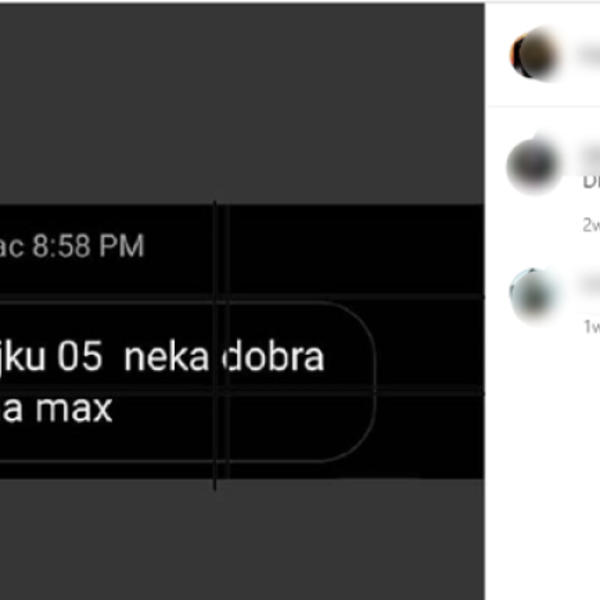Viewport: 600px width, 600px height.
Task: Click the number 05 in the message
Action: pyautogui.click(x=80, y=356)
